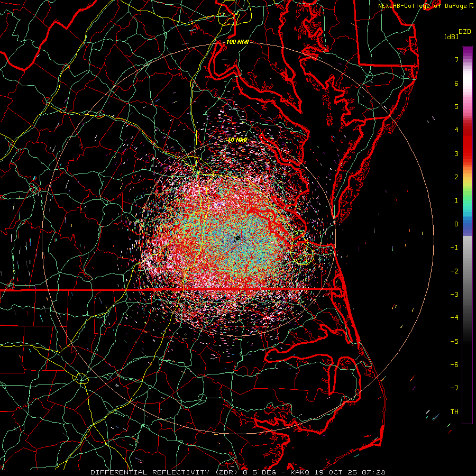
Task: Click the KAKQ radar station identifier
Action: (x=300, y=472)
